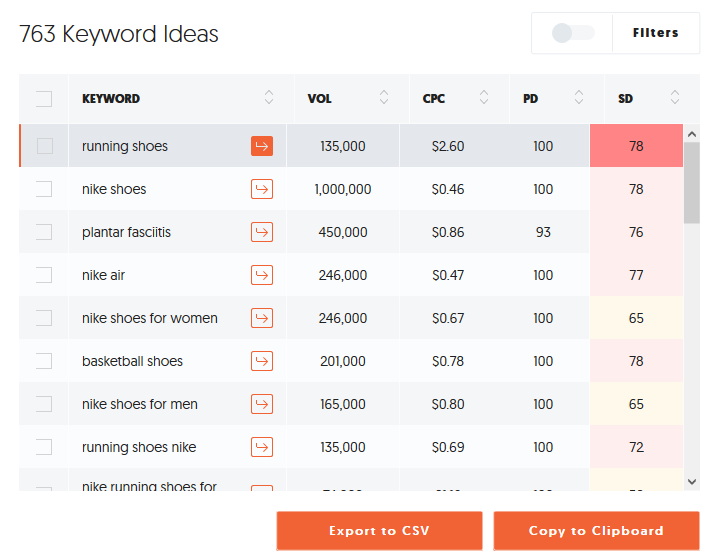The width and height of the screenshot is (722, 557).
Task: Export keyword ideas to CSV
Action: pyautogui.click(x=379, y=531)
